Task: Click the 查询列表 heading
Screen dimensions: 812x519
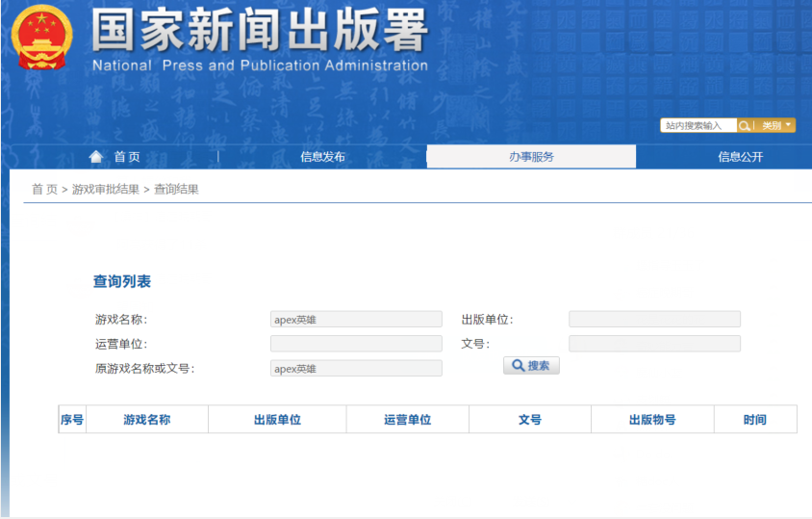Action: coord(122,281)
